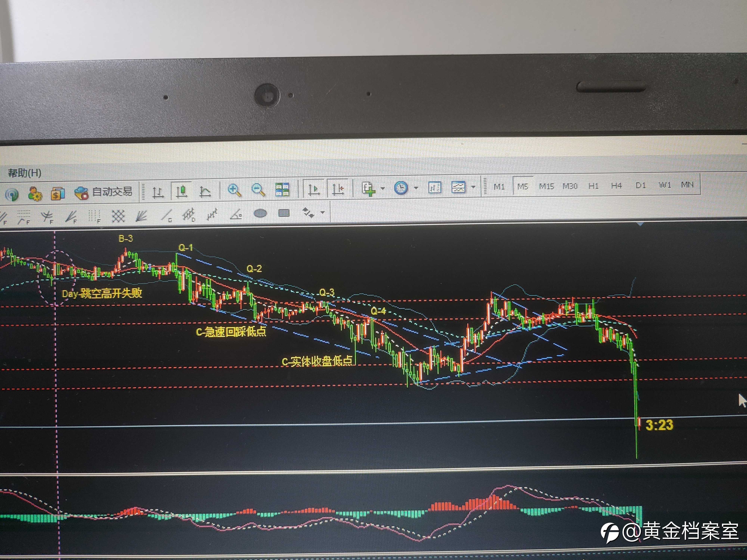This screenshot has height=560, width=747.
Task: Click the toolbar grip before M1
Action: (x=485, y=186)
